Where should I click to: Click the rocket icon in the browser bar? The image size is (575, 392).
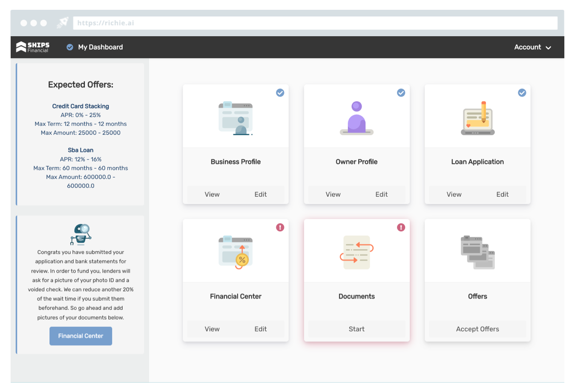tap(63, 23)
